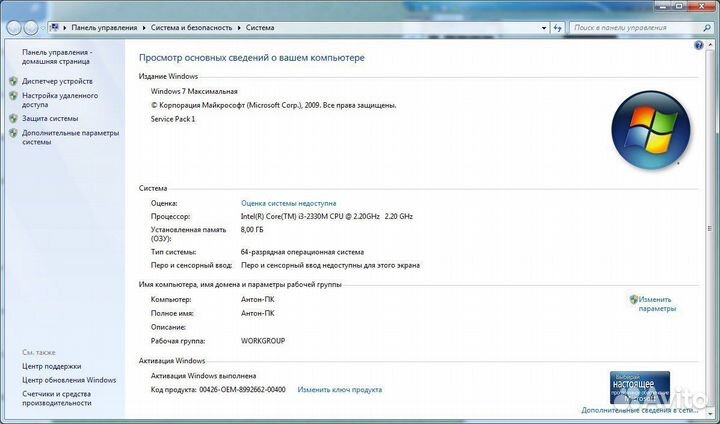
Task: Open Счетчики и средства производительности link
Action: 57,398
